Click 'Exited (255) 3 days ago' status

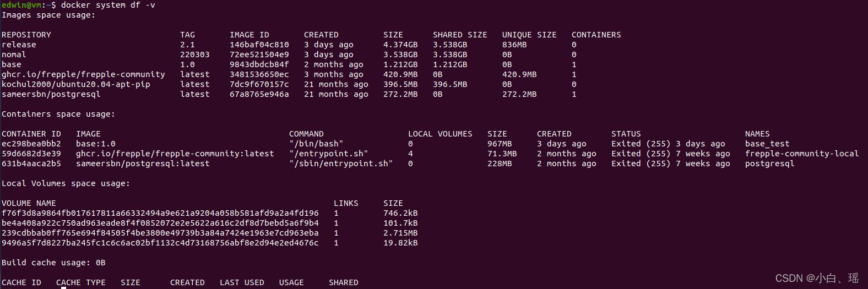pyautogui.click(x=668, y=144)
